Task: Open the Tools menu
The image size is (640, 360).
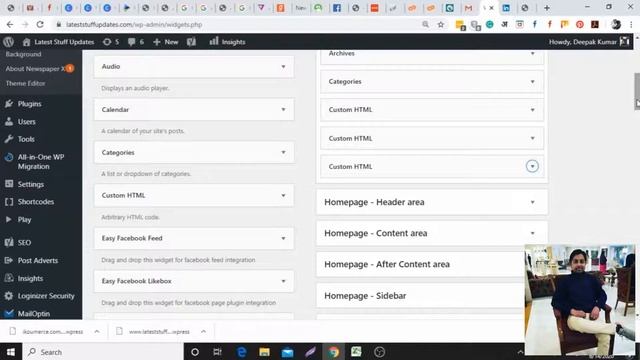Action: (26, 139)
